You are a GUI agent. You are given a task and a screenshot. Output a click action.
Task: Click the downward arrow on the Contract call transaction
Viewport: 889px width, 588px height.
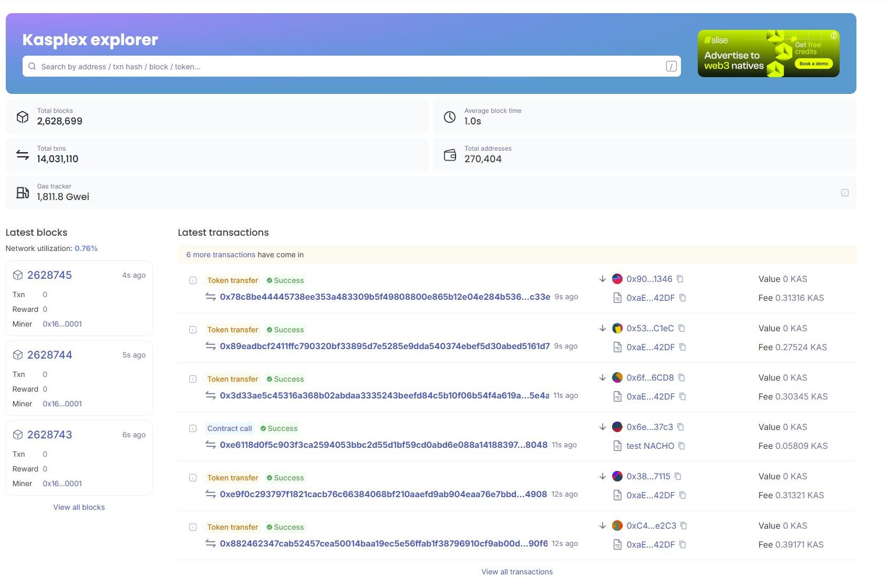pyautogui.click(x=602, y=427)
